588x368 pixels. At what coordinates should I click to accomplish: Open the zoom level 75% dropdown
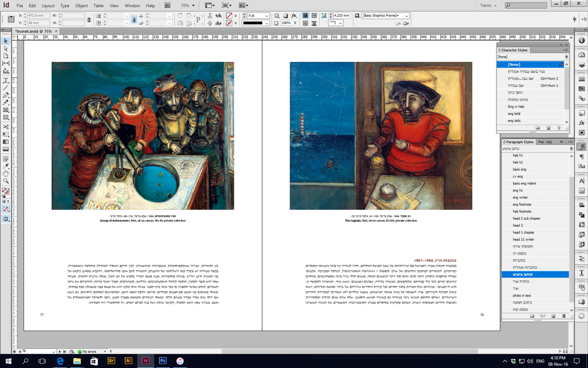point(195,5)
